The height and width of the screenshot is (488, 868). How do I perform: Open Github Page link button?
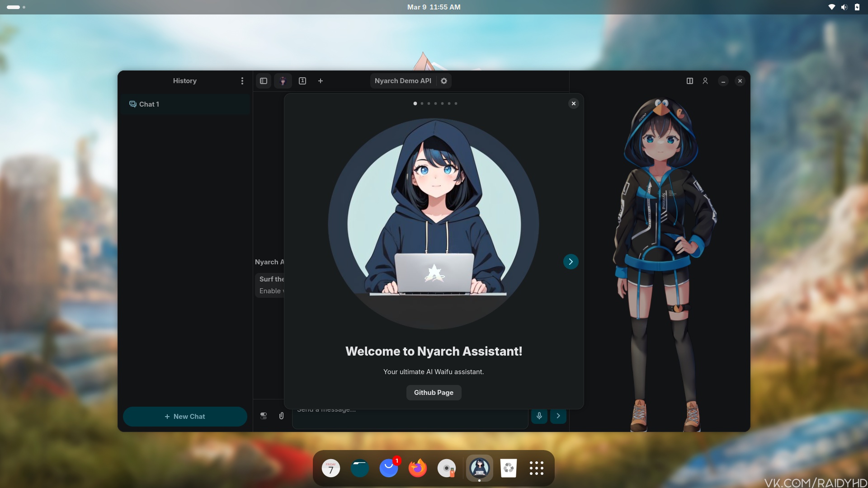434,393
